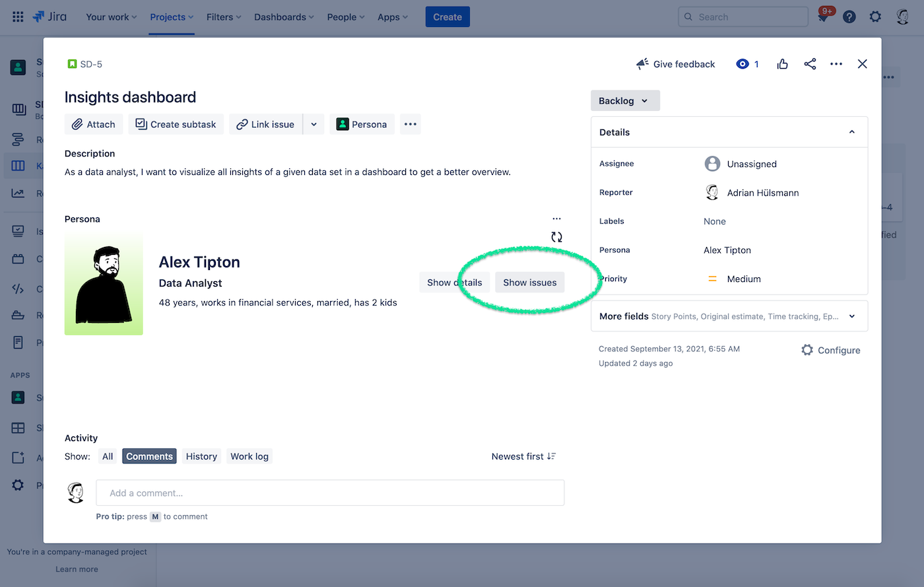Switch to the Work log activity tab

coord(249,456)
